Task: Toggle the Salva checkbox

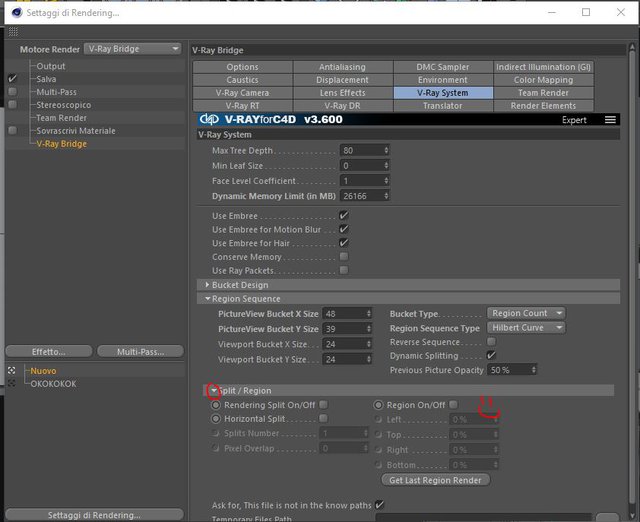Action: pyautogui.click(x=13, y=78)
